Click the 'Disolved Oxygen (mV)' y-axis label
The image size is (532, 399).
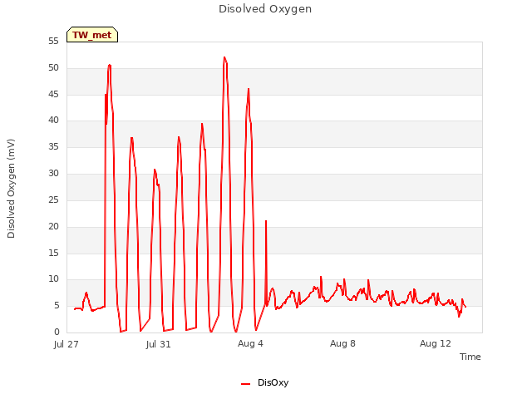click(x=11, y=189)
